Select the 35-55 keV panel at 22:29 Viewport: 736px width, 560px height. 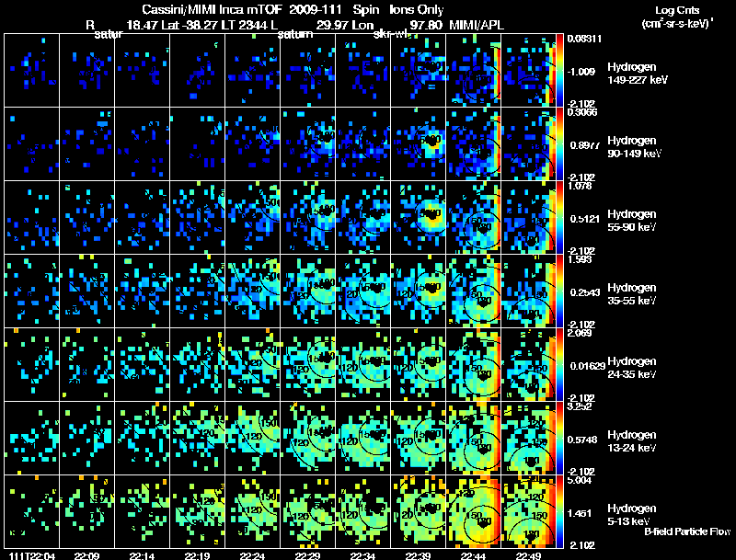click(308, 291)
